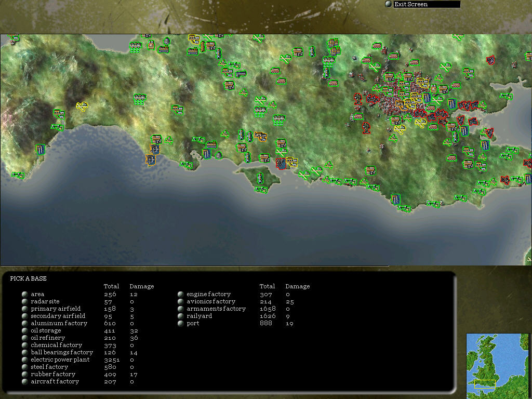Pick the radar site below the western factory
The height and width of the screenshot is (399, 532).
57,127
